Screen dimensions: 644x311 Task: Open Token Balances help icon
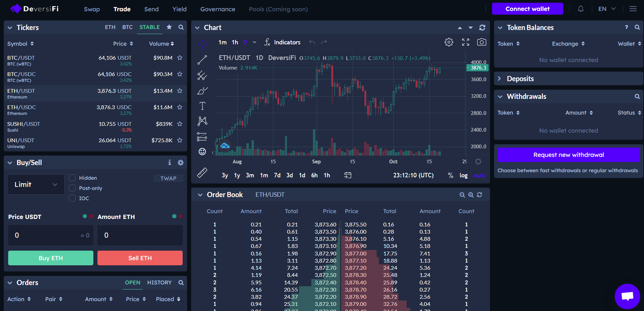point(626,27)
